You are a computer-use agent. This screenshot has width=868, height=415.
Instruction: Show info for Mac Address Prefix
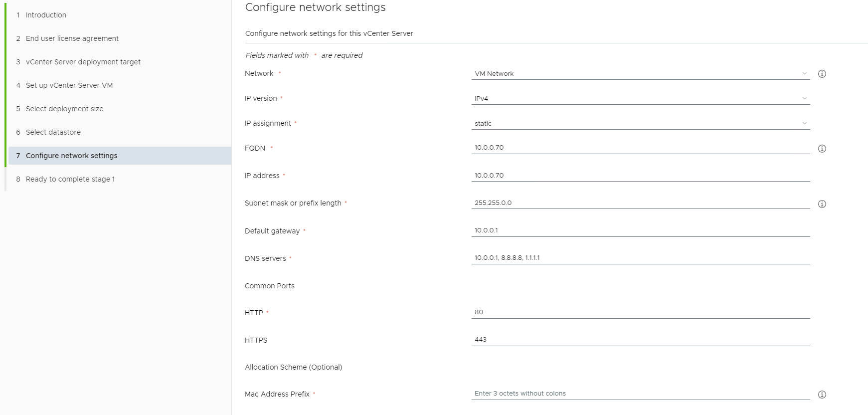822,395
